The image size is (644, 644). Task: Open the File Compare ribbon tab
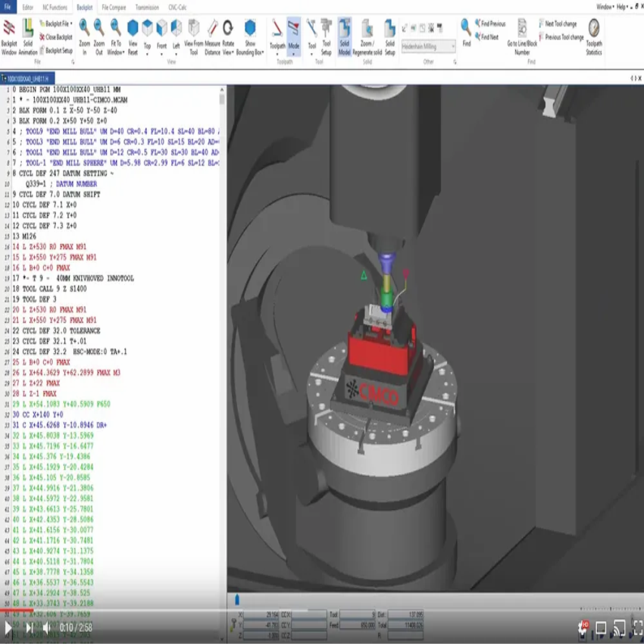pyautogui.click(x=114, y=7)
